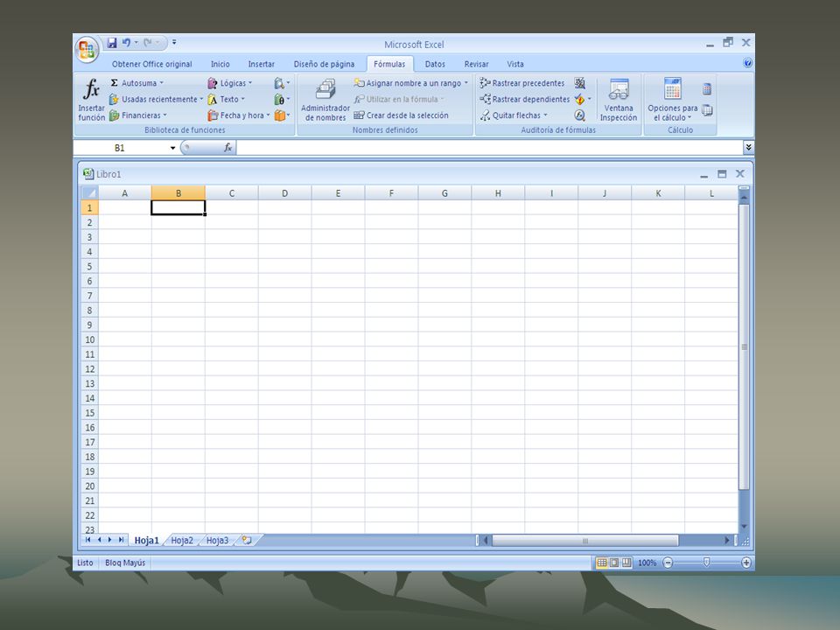Open the round Office button menu
840x630 pixels.
[87, 50]
